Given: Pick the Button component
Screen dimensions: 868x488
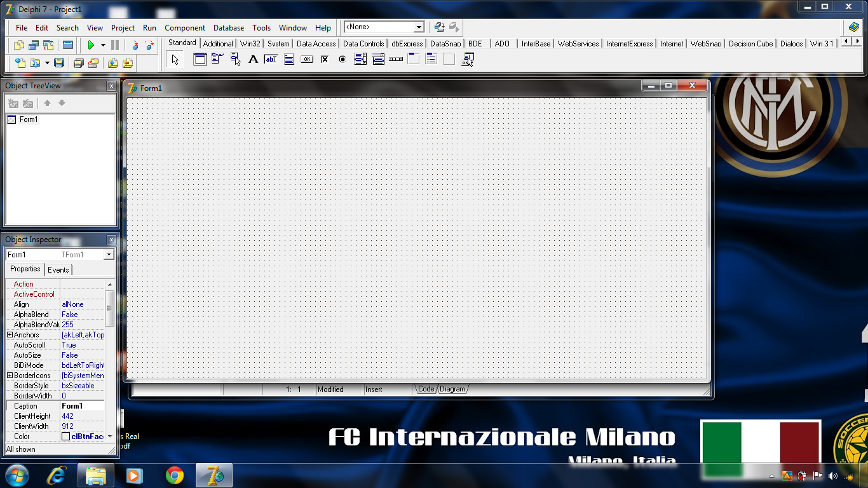Looking at the screenshot, I should (x=307, y=59).
